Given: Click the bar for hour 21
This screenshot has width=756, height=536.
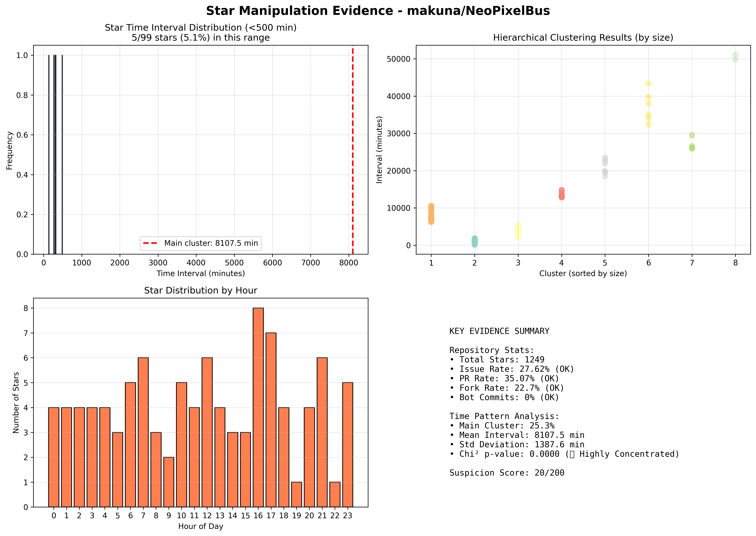Looking at the screenshot, I should tap(322, 432).
